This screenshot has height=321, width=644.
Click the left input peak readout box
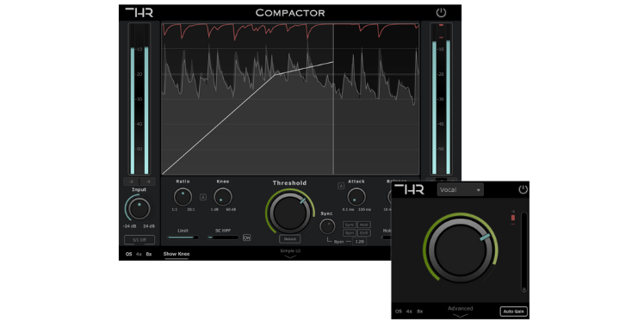132,182
